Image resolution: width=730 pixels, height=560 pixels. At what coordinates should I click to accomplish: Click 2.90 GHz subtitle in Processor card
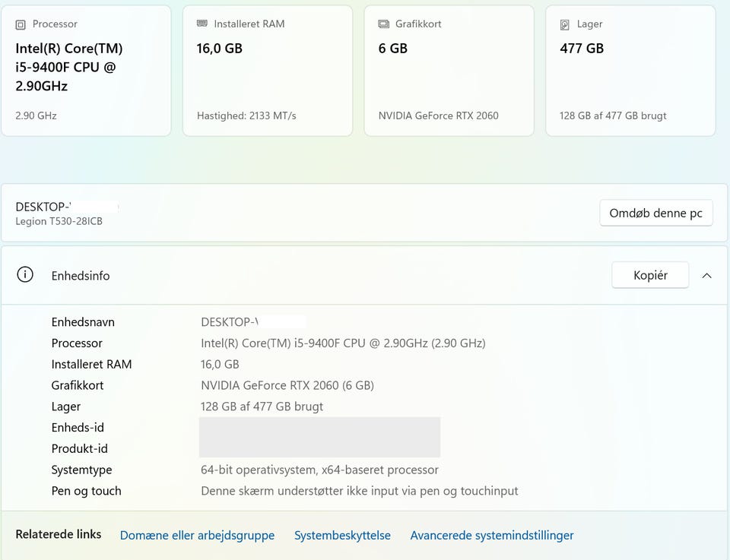tap(36, 115)
